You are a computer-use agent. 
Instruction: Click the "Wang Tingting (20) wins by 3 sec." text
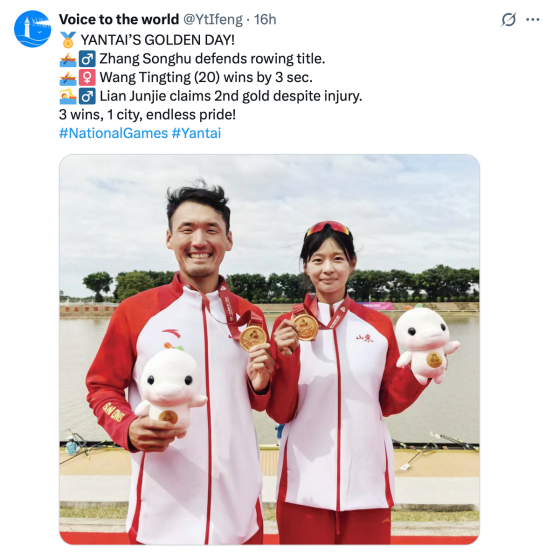click(206, 77)
